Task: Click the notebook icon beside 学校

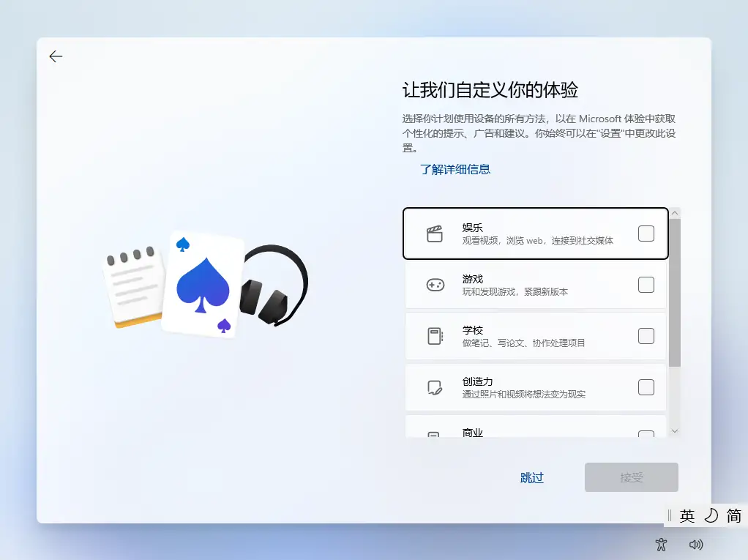Action: [435, 335]
